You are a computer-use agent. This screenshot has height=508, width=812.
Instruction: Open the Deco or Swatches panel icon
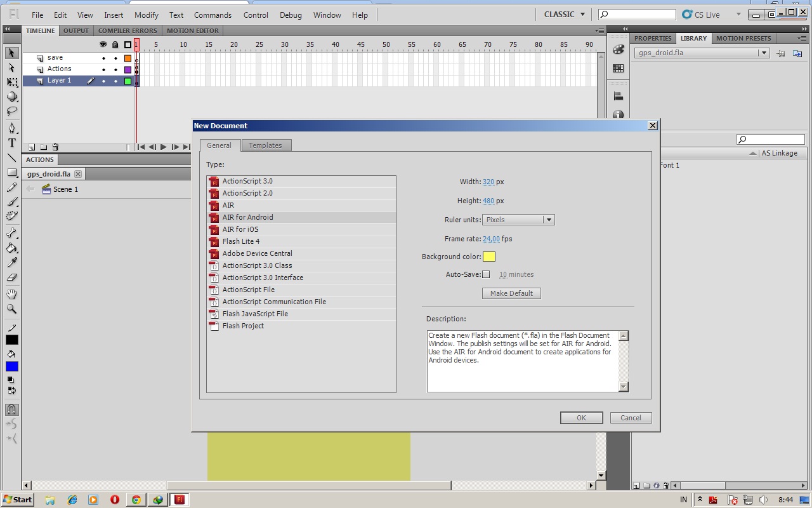click(619, 68)
